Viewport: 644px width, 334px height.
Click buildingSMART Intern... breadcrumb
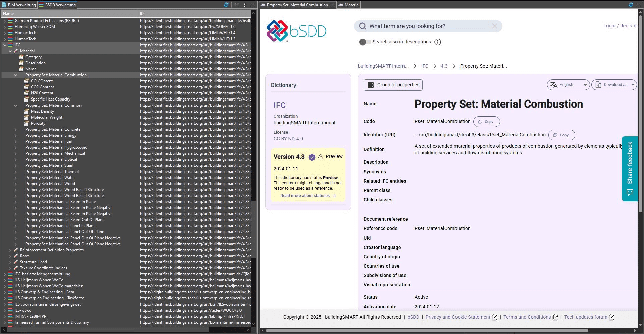(383, 66)
